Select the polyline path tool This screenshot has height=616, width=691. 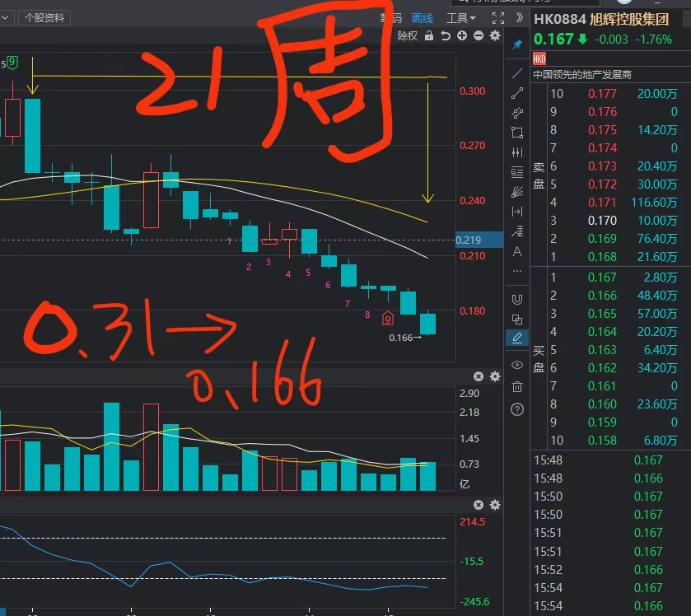tap(517, 113)
